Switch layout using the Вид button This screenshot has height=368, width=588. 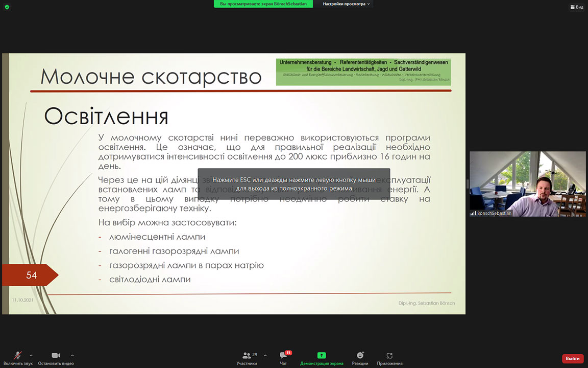(577, 7)
